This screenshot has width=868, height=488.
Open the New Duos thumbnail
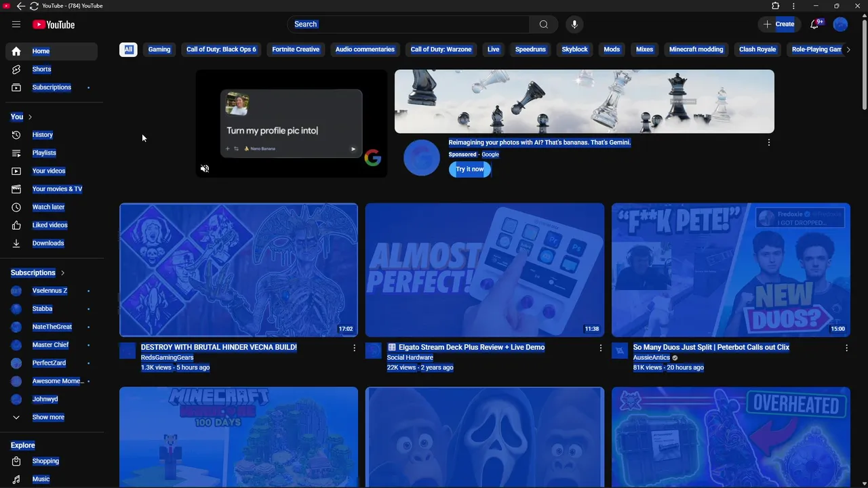(731, 270)
